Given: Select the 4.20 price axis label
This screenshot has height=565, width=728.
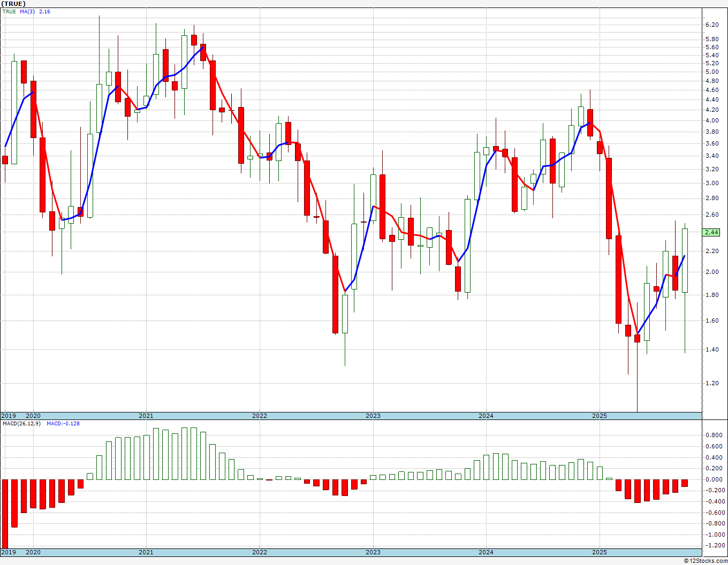Looking at the screenshot, I should 712,110.
